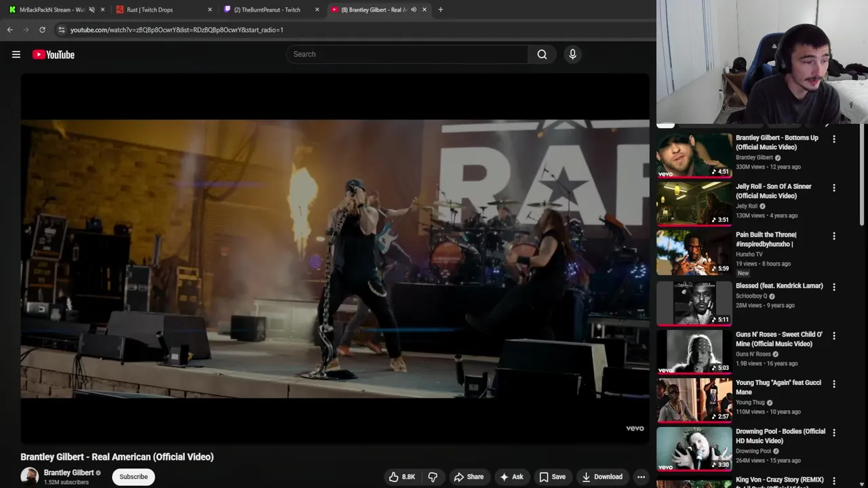The image size is (868, 488).
Task: Open the YouTube hamburger guide menu
Action: click(16, 55)
